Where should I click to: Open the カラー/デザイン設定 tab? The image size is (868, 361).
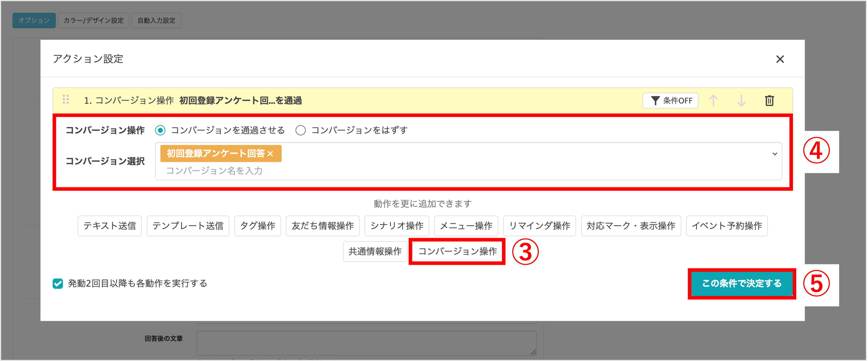93,21
